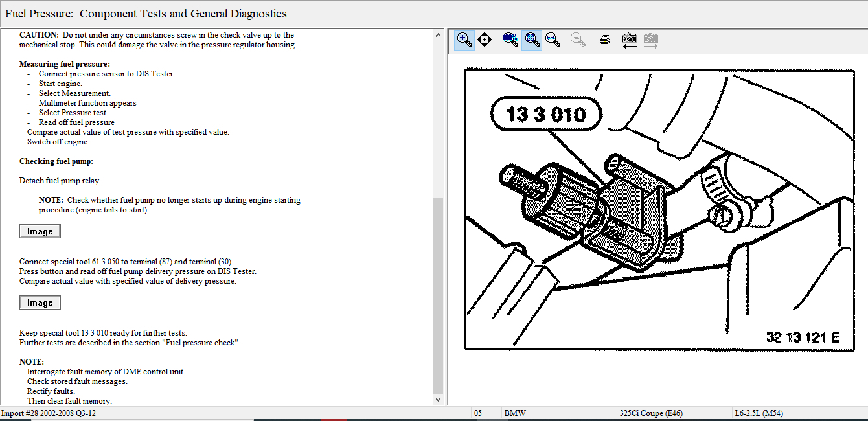
Task: Go to next image via camera icon
Action: (x=650, y=40)
